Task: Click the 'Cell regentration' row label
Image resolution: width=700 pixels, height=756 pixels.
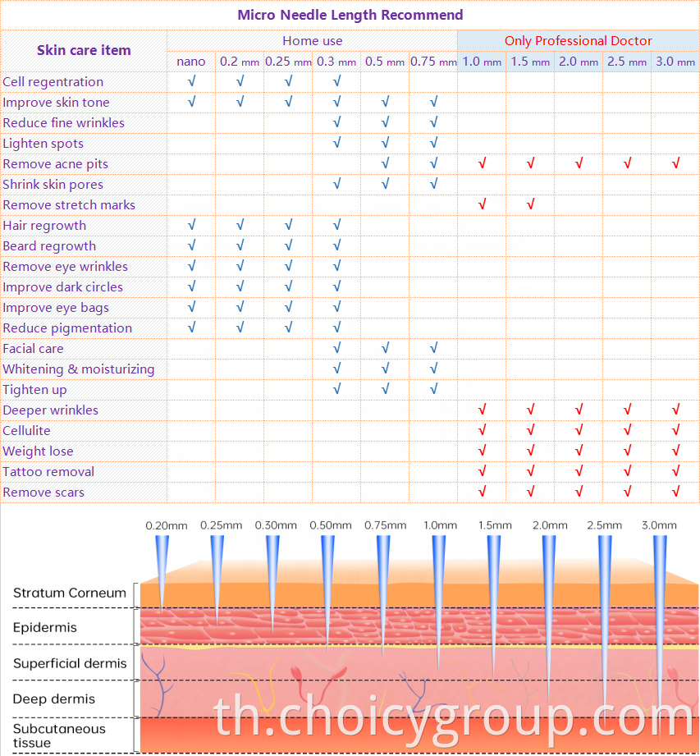Action: pos(53,82)
